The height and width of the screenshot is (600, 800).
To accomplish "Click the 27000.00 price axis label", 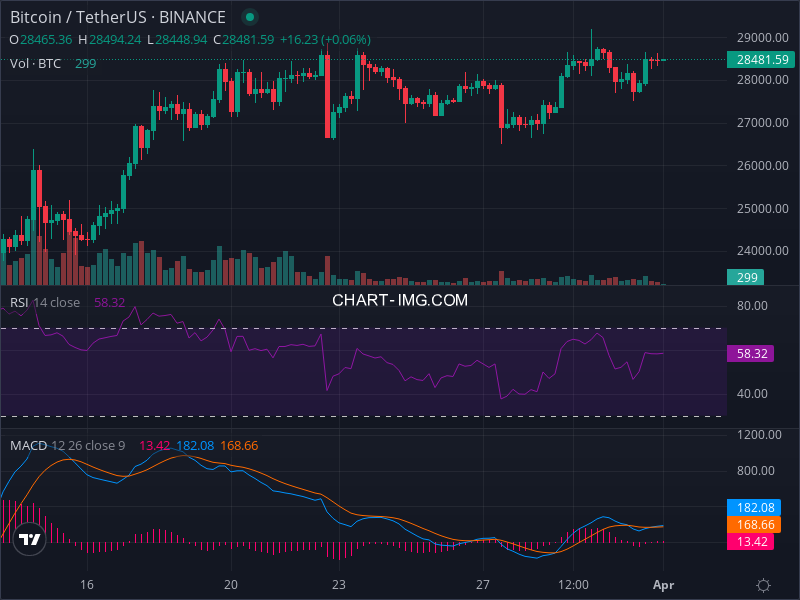I will [763, 122].
